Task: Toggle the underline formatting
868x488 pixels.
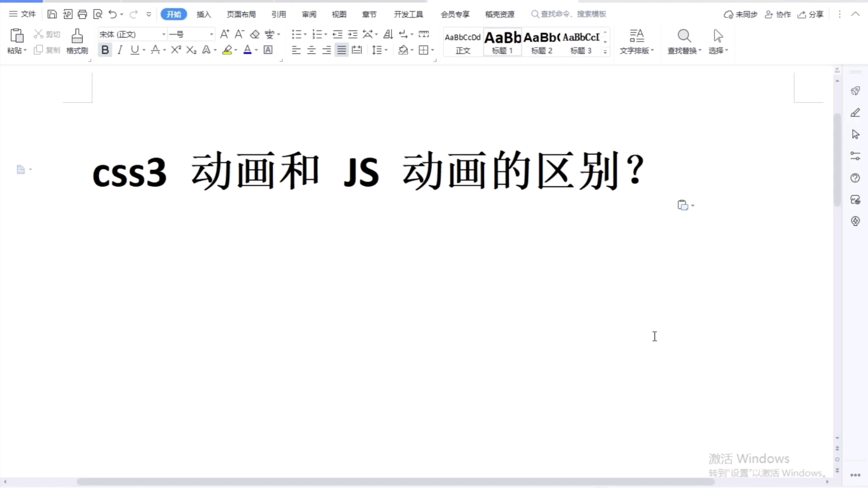Action: [134, 50]
